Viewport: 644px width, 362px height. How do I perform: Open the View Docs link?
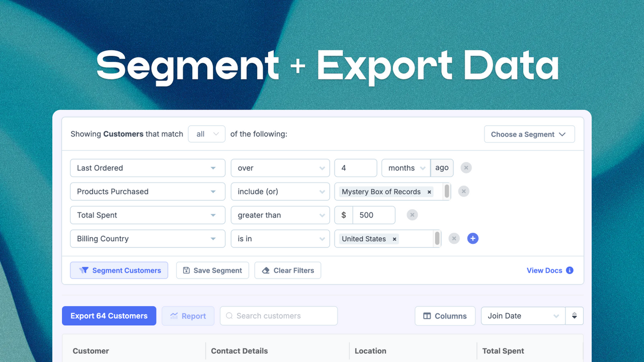544,270
